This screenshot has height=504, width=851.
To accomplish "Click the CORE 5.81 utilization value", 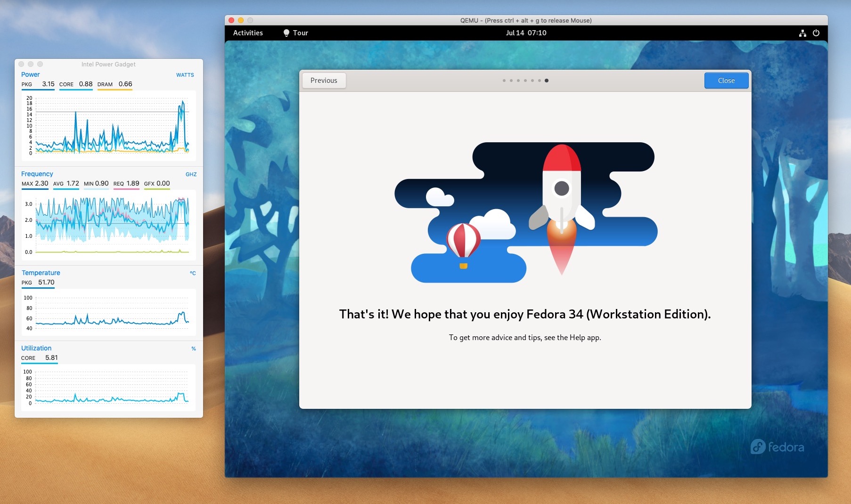I will 40,358.
